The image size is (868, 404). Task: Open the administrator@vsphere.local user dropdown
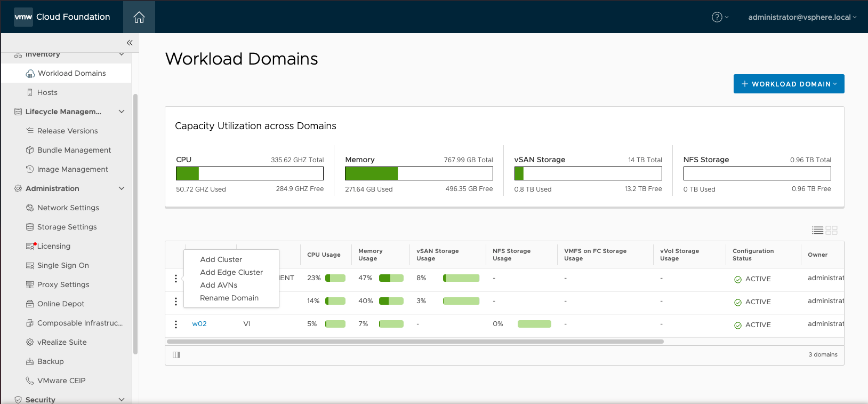coord(802,17)
